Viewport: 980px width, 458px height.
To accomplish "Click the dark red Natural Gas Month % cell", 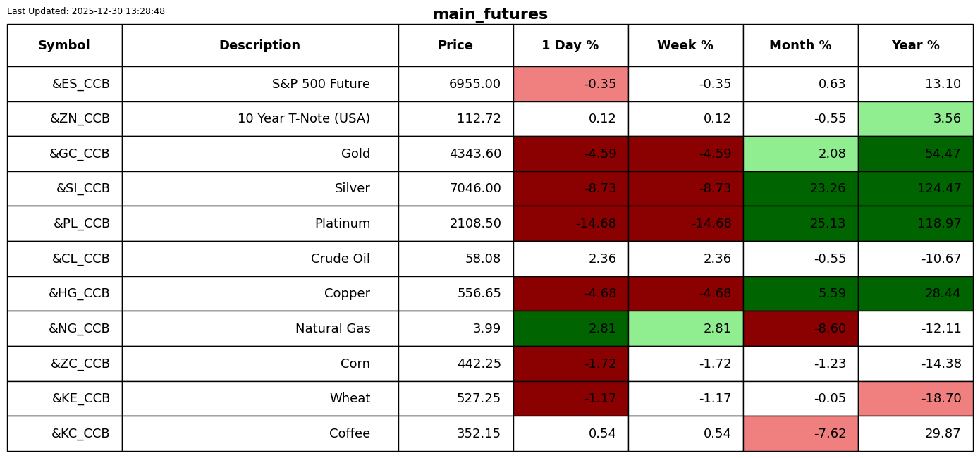I will click(x=800, y=328).
